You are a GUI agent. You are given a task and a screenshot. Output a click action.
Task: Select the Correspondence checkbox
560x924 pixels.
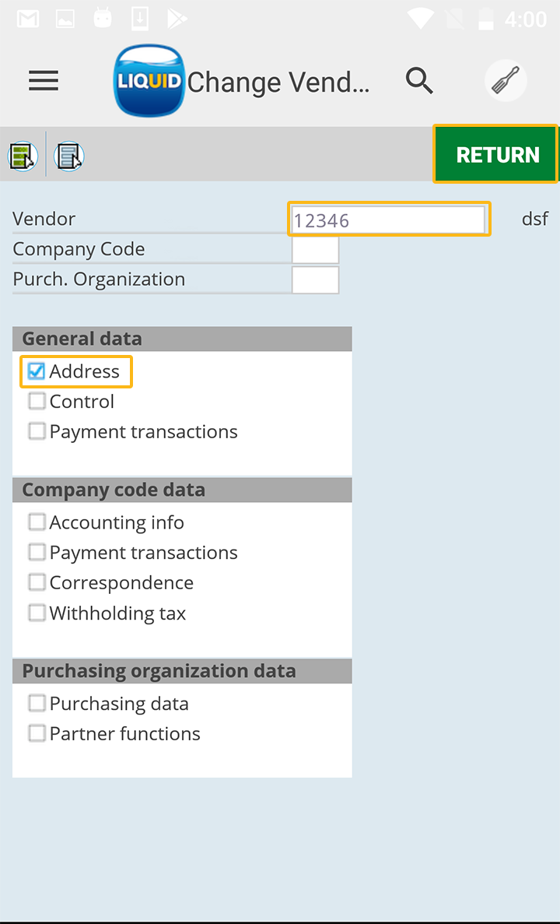click(x=37, y=582)
